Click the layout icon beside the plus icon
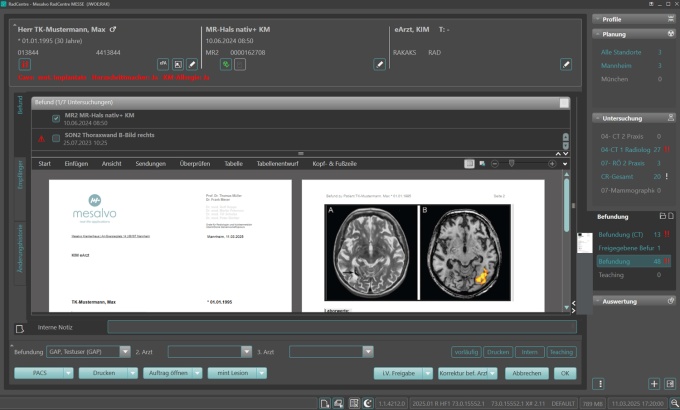 pyautogui.click(x=670, y=384)
